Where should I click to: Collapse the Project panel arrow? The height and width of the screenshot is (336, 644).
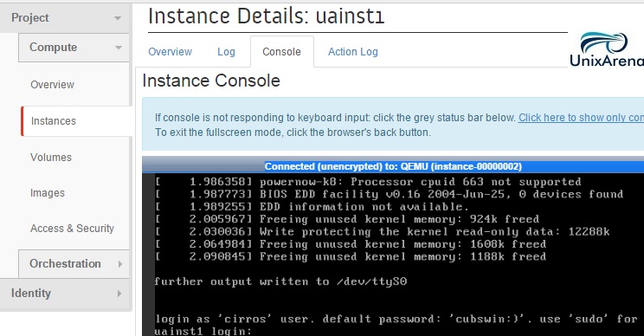pyautogui.click(x=118, y=18)
